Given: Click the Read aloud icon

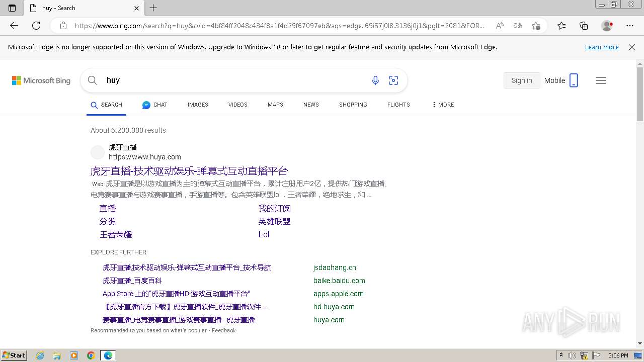Looking at the screenshot, I should tap(500, 25).
